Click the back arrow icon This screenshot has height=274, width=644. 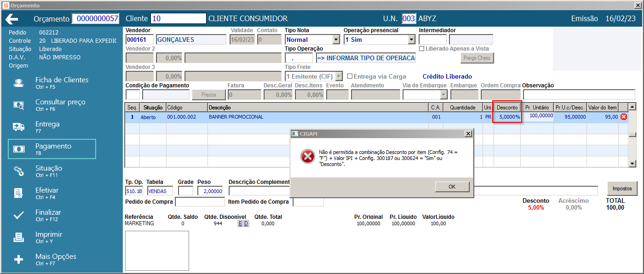click(12, 19)
